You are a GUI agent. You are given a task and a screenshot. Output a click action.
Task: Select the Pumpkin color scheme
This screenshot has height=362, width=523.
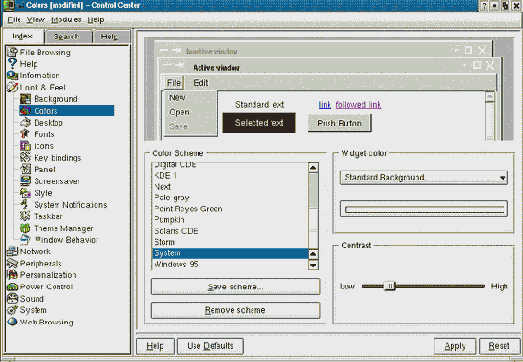click(x=230, y=220)
